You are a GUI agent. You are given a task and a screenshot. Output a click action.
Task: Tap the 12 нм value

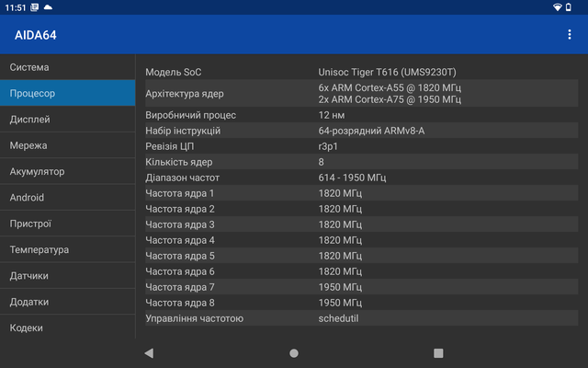[x=332, y=115]
